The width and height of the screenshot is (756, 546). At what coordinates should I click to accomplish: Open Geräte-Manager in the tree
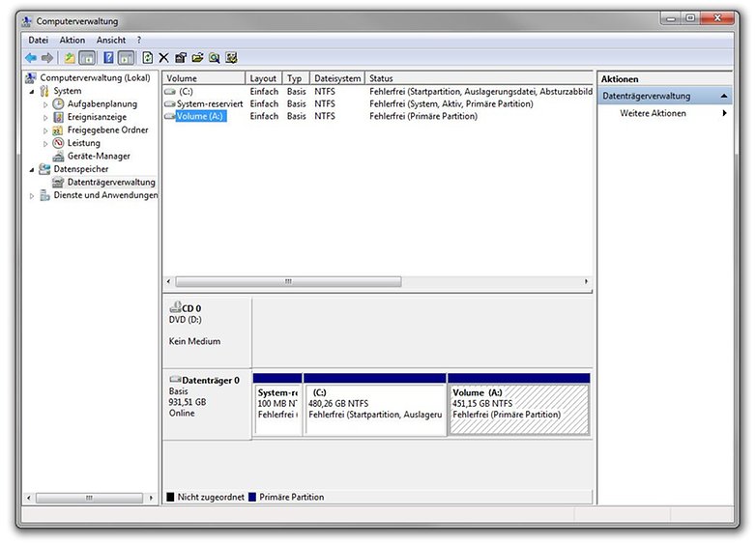point(99,156)
